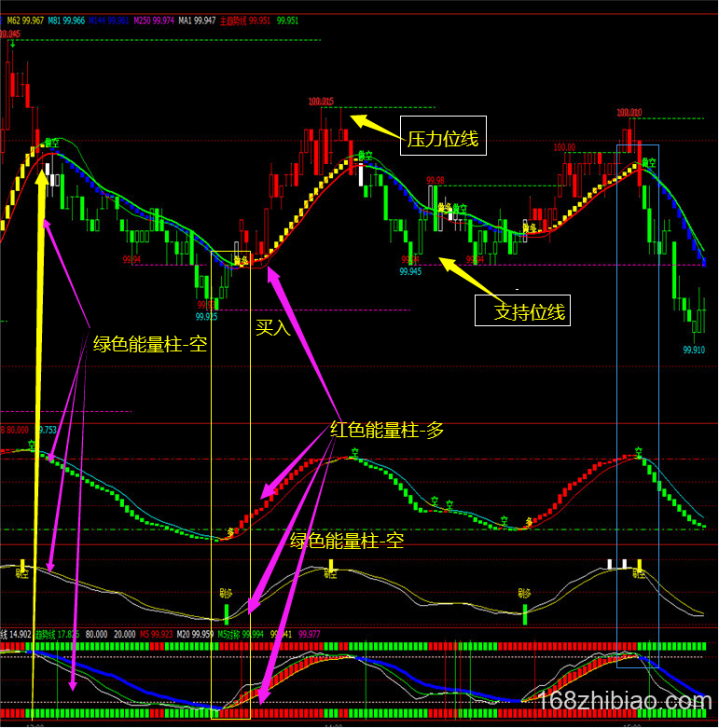Image resolution: width=719 pixels, height=728 pixels.
Task: Select the 99.977 magenta indicator value
Action: pyautogui.click(x=311, y=634)
